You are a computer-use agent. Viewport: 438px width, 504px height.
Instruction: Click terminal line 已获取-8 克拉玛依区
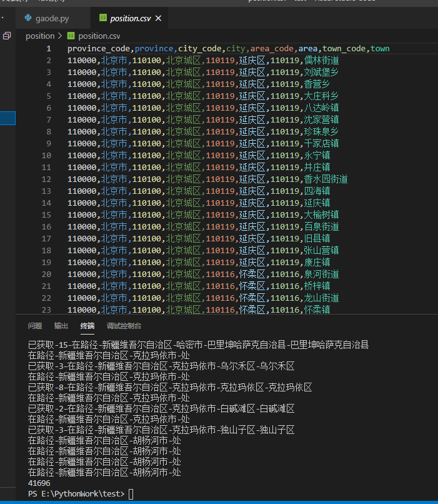pos(170,387)
